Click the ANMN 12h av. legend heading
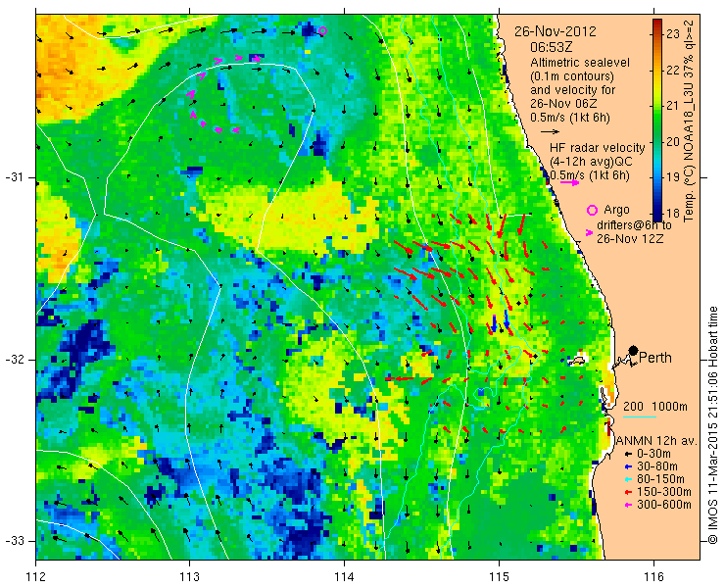Image resolution: width=725 pixels, height=588 pixels. pyautogui.click(x=656, y=441)
